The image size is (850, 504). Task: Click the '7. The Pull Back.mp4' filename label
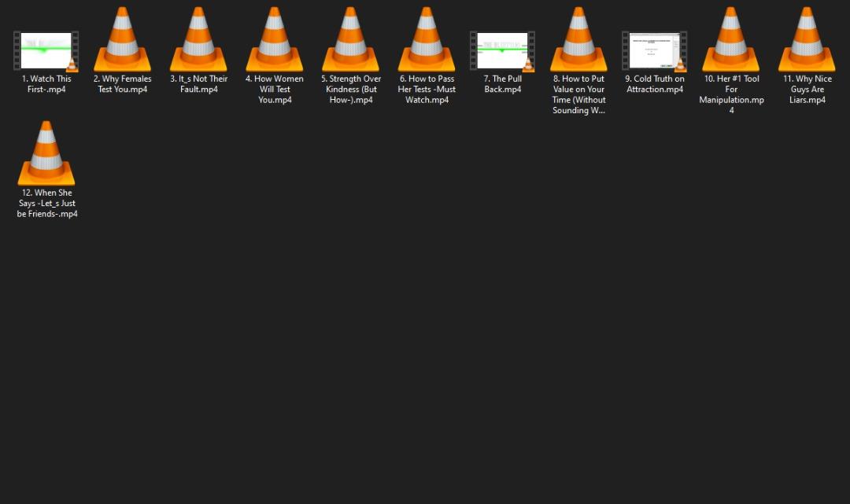502,84
